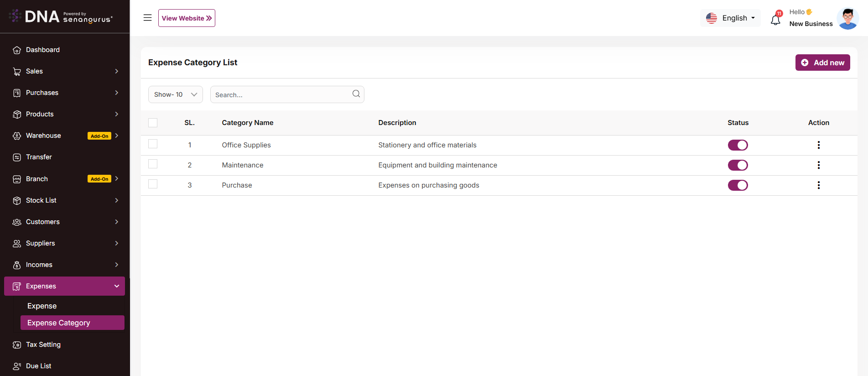Open the English language dropdown

[x=730, y=18]
